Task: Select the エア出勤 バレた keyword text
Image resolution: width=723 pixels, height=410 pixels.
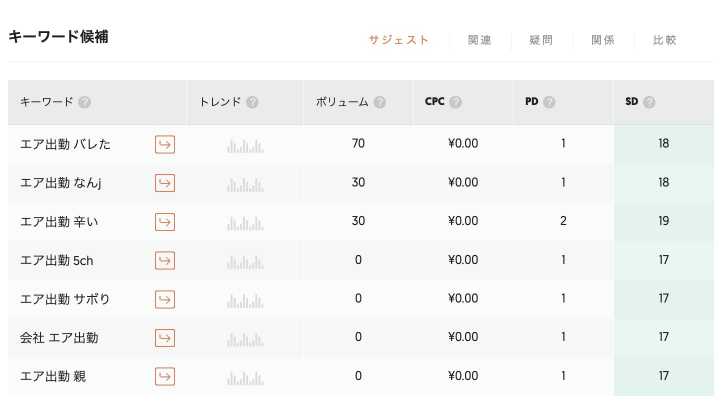Action: 65,144
